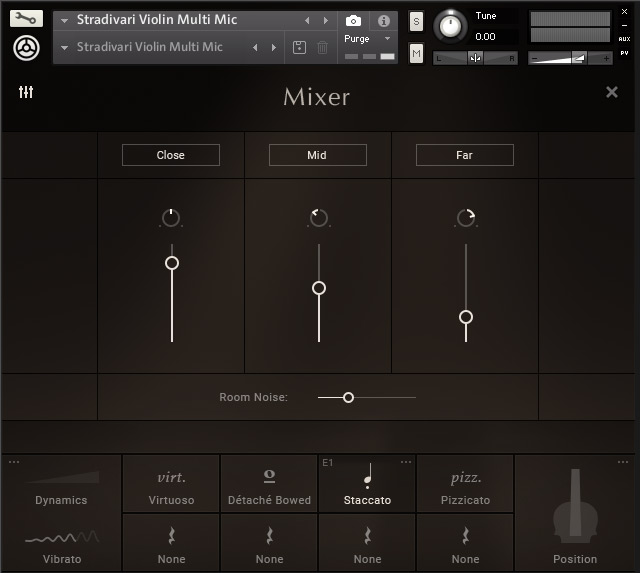Select the Pizzicato articulation
The image size is (640, 573).
click(x=465, y=484)
